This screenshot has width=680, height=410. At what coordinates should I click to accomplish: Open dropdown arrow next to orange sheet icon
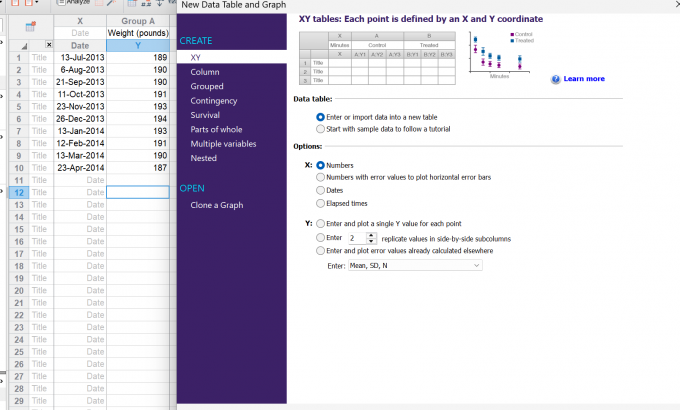36,3
